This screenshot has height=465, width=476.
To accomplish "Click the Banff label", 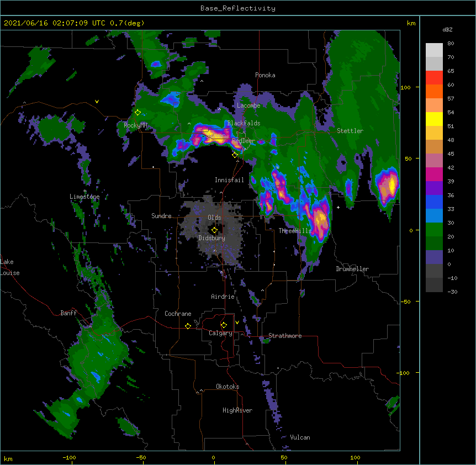I will point(68,313).
